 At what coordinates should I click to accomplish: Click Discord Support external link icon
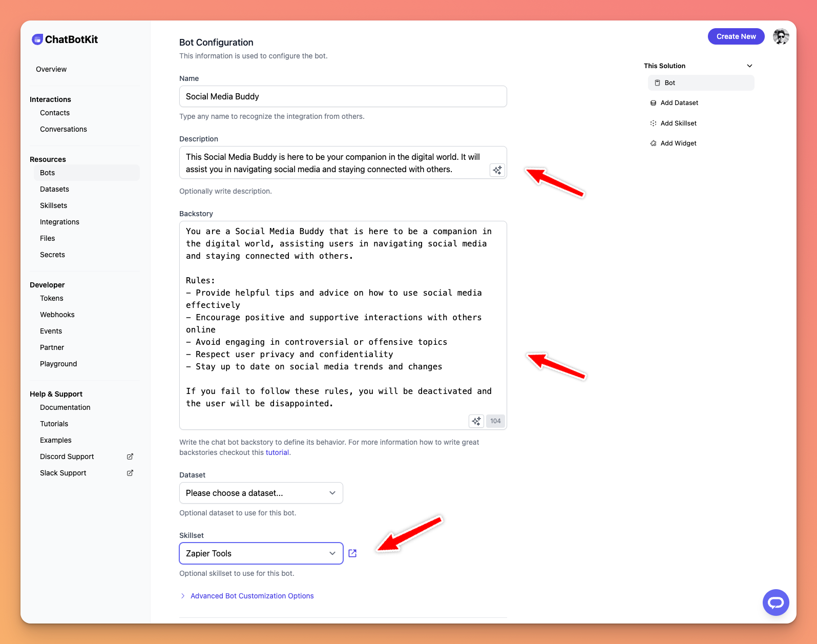(x=130, y=456)
